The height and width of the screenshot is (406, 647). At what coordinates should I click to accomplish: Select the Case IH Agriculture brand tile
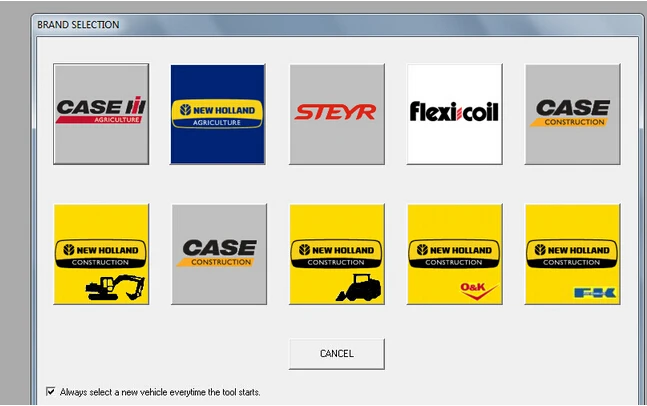click(101, 114)
